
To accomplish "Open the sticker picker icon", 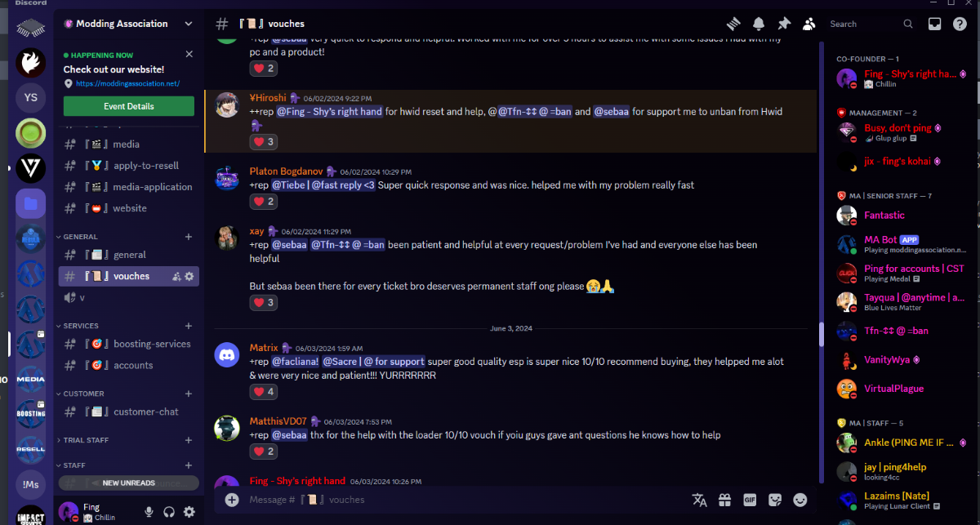I will (x=775, y=500).
